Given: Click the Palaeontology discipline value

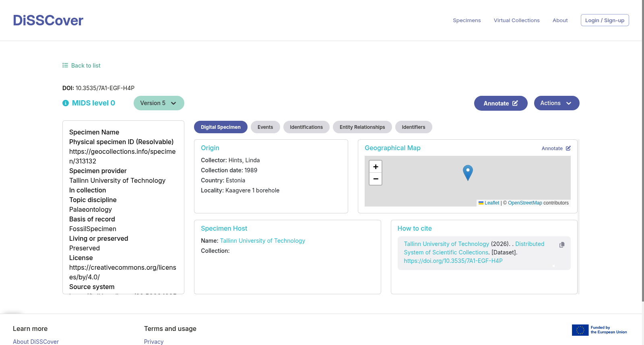Looking at the screenshot, I should click(91, 209).
